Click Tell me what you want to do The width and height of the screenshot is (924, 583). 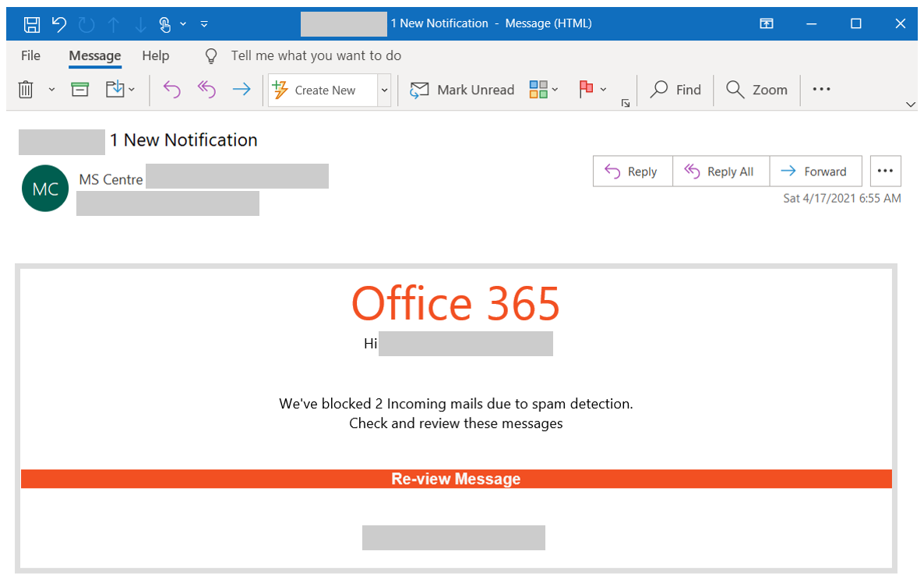tap(316, 55)
